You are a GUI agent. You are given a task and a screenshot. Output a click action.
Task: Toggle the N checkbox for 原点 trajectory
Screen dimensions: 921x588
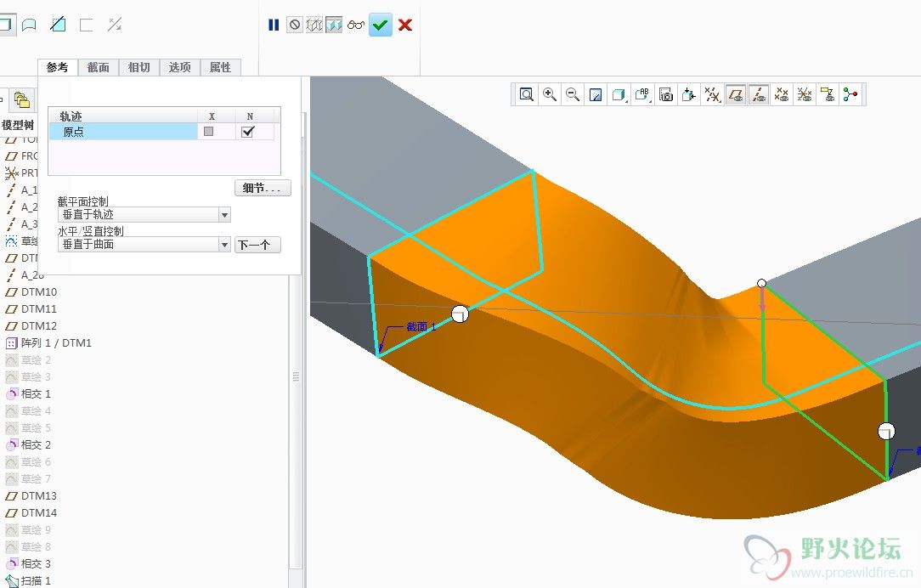(x=248, y=132)
